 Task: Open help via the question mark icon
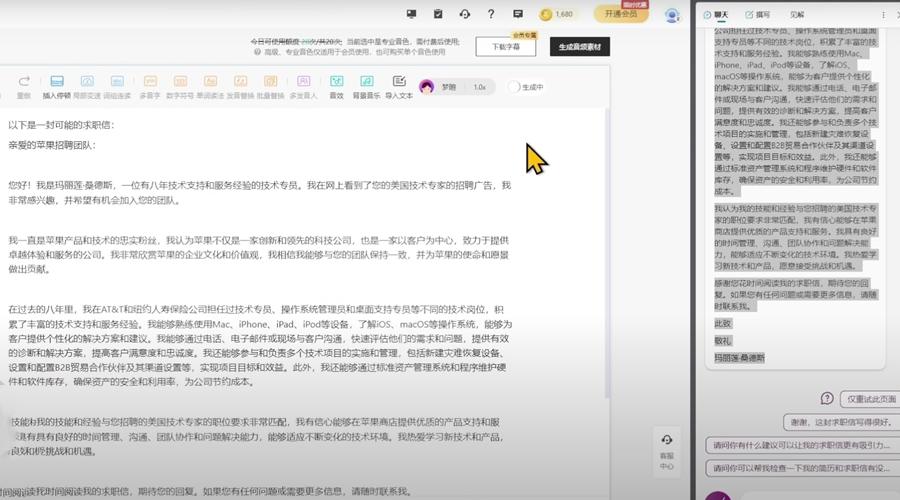tap(491, 14)
